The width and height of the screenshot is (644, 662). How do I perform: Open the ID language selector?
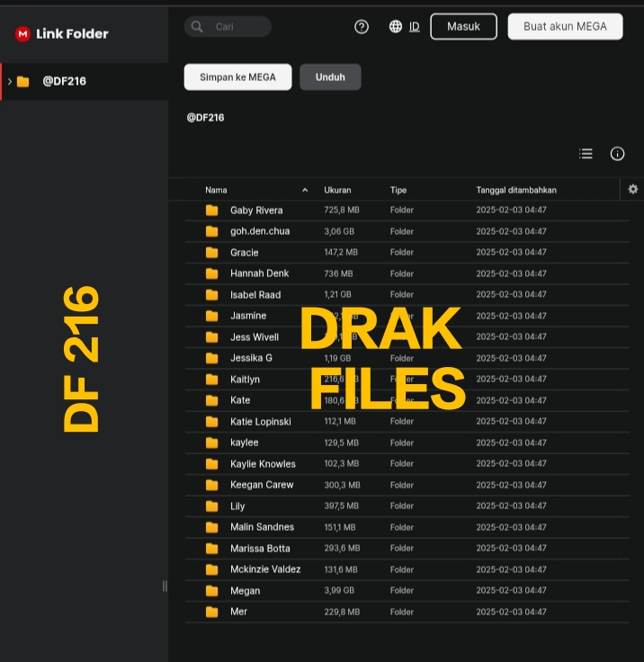click(415, 27)
